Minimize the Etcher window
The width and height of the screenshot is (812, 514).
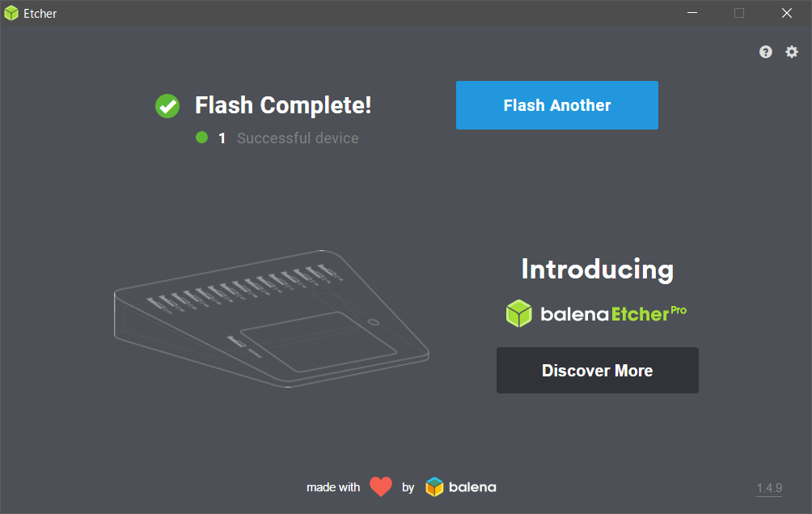692,13
